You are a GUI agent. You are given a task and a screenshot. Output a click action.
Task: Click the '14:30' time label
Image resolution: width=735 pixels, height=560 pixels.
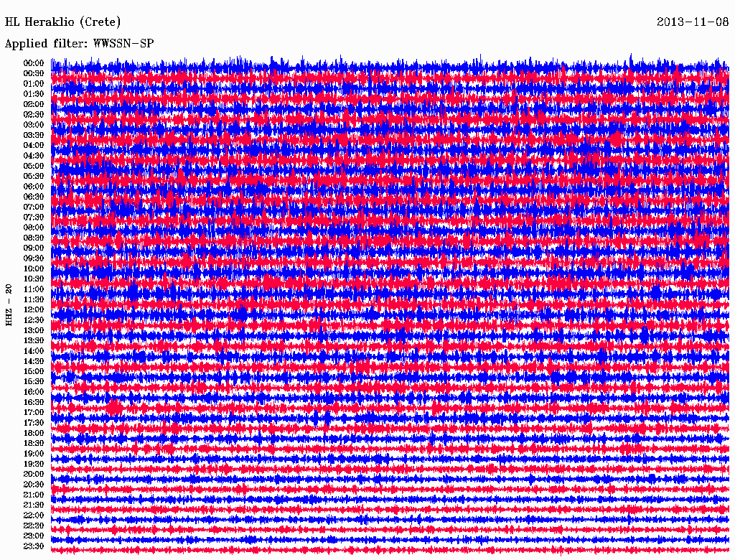34,361
